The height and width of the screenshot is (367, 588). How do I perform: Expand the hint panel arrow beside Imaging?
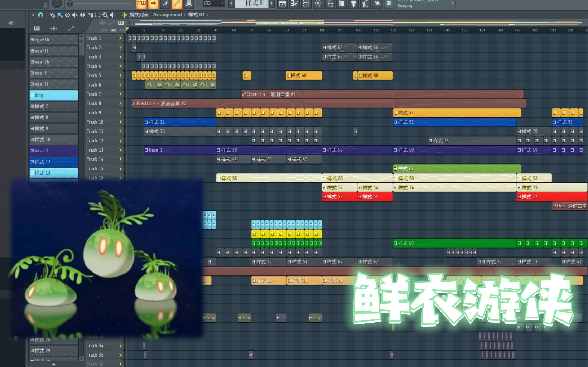pyautogui.click(x=453, y=3)
